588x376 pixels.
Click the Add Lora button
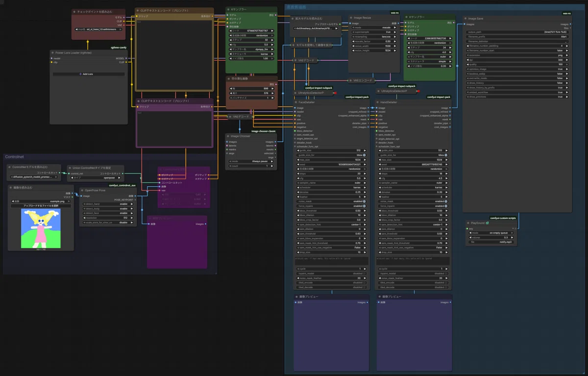click(x=88, y=74)
